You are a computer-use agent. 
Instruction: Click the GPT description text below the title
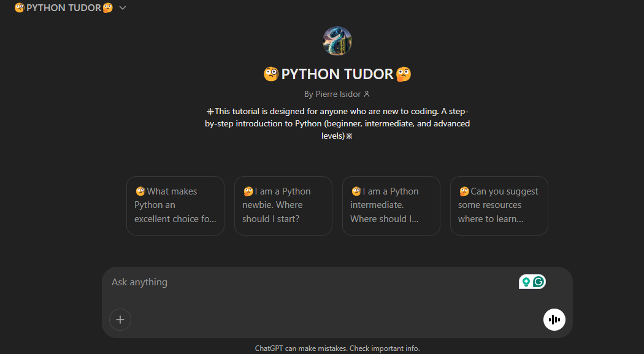(x=337, y=123)
